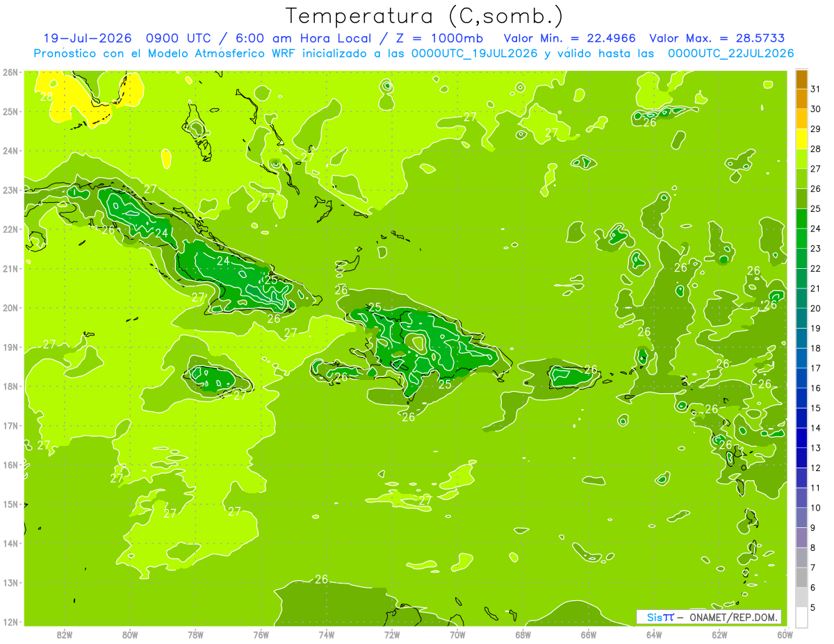Screen dimensions: 834x644
Task: Click legend scale value "23"
Action: (816, 249)
